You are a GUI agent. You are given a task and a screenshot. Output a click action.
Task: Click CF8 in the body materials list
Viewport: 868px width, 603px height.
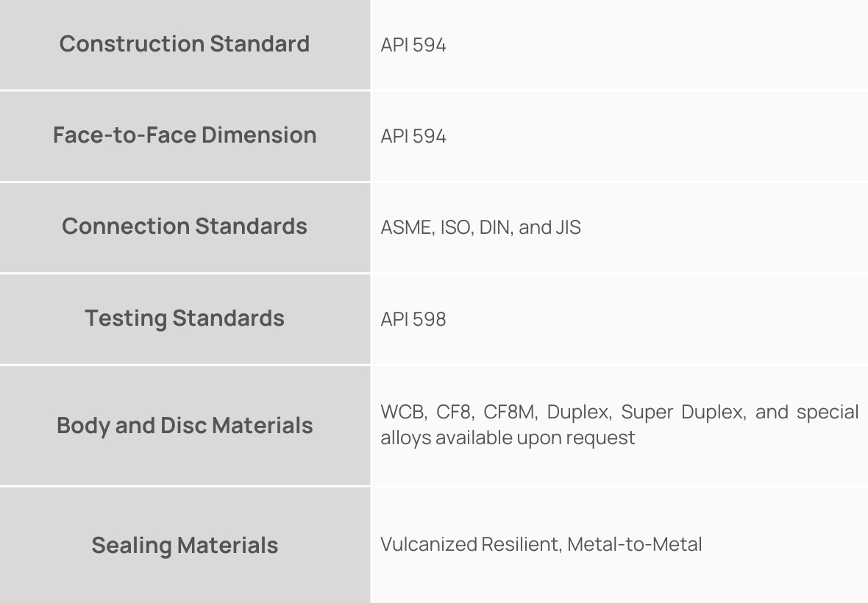pyautogui.click(x=452, y=413)
